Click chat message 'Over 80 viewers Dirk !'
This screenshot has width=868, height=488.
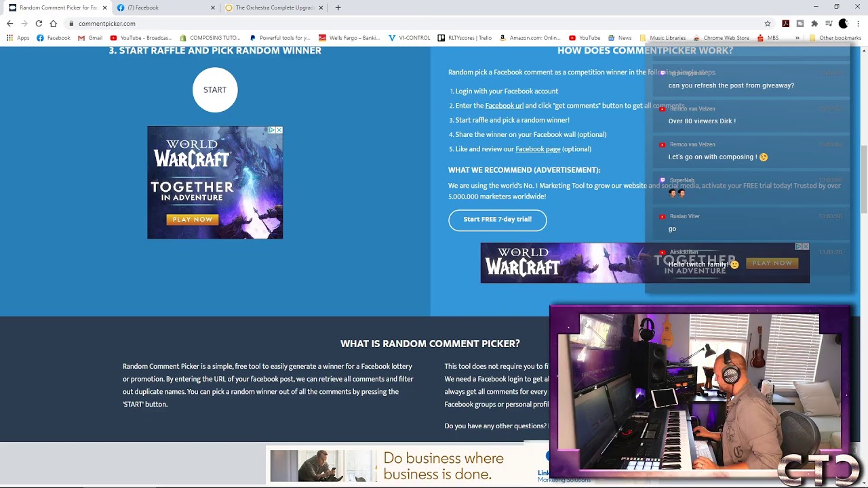pyautogui.click(x=702, y=121)
